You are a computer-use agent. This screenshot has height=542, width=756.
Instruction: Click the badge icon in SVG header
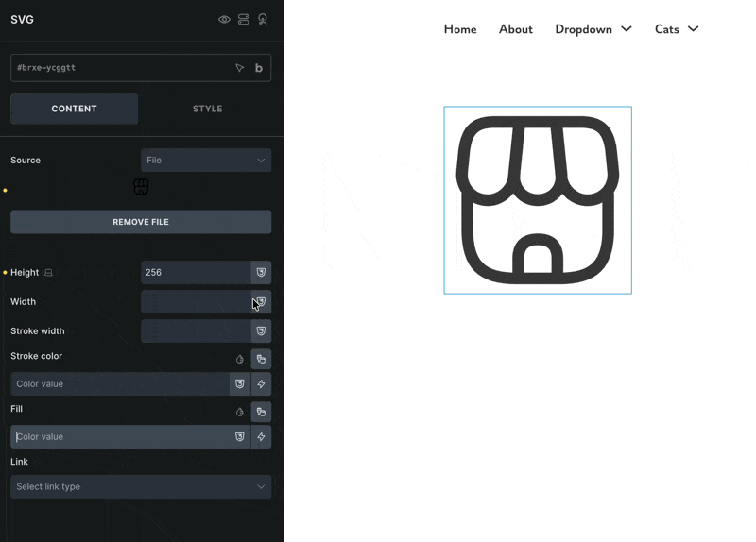263,20
